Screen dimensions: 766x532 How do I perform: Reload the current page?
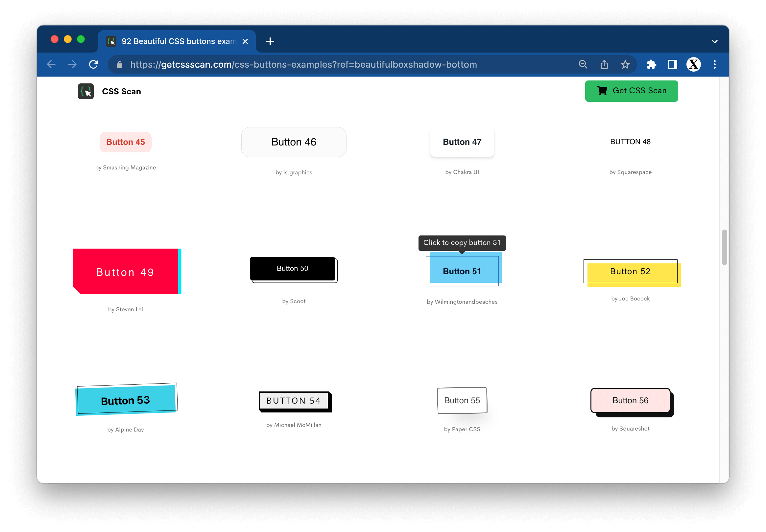tap(94, 64)
